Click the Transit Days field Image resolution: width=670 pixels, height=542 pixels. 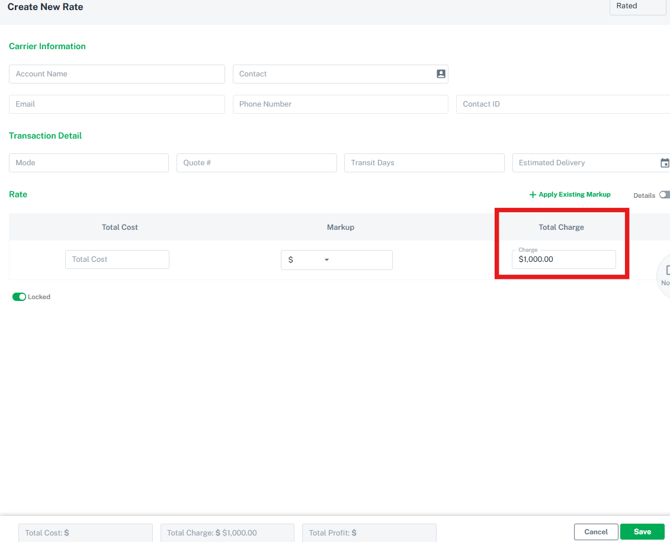(424, 163)
